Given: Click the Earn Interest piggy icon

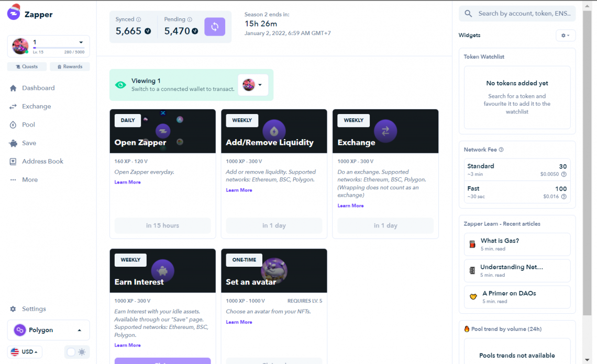Looking at the screenshot, I should pos(162,271).
